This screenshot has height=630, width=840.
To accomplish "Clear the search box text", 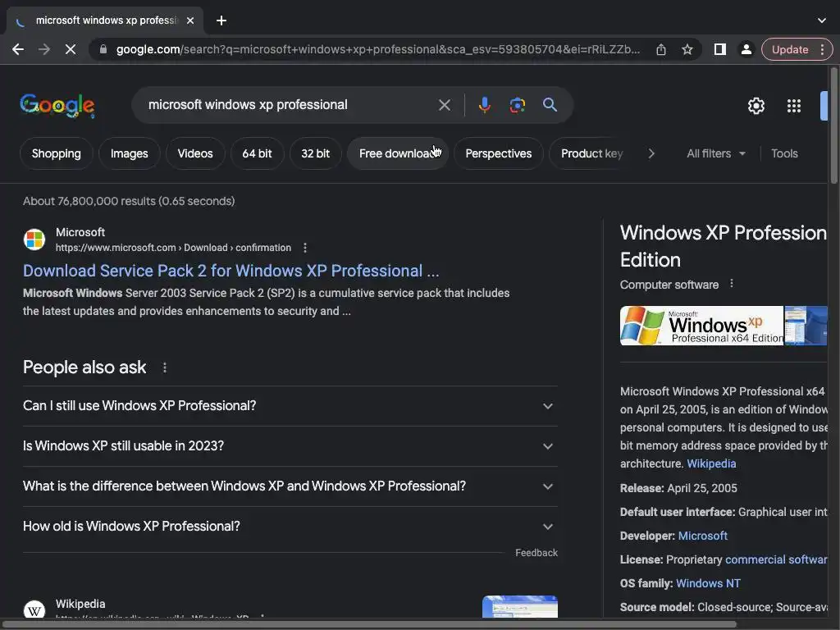I will click(x=444, y=105).
